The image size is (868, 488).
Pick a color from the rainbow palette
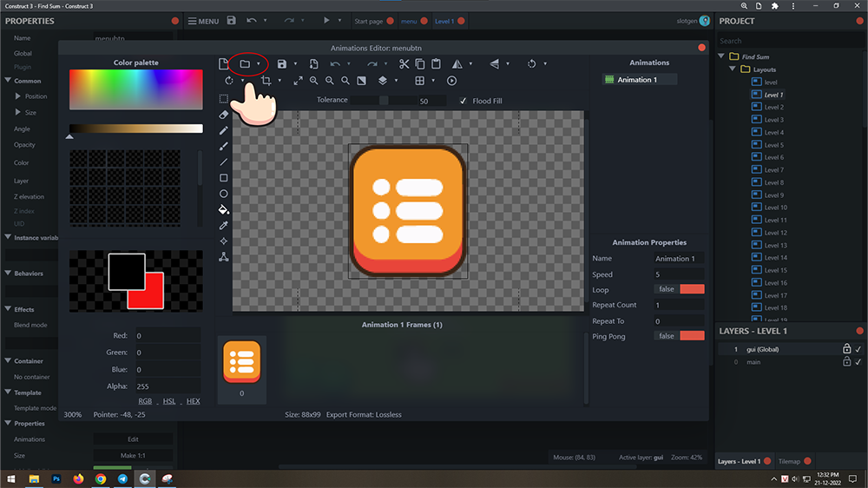point(135,89)
